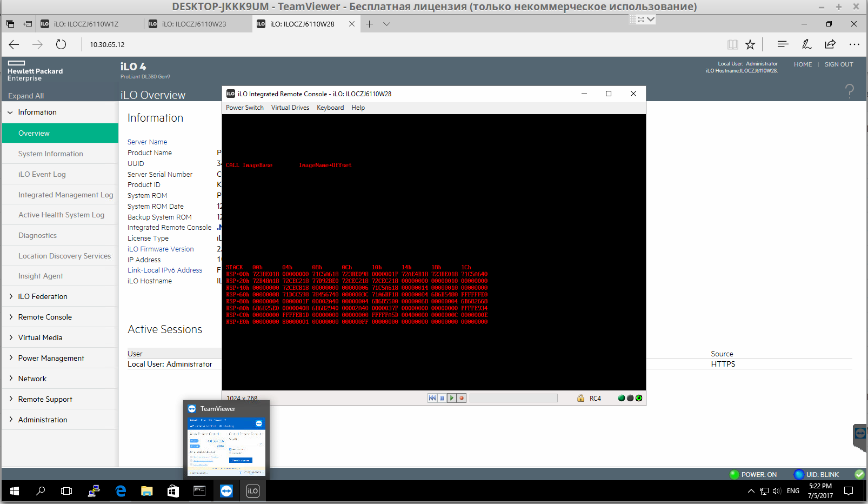The width and height of the screenshot is (868, 504).
Task: Click the virtual power button icon in console
Action: click(639, 398)
